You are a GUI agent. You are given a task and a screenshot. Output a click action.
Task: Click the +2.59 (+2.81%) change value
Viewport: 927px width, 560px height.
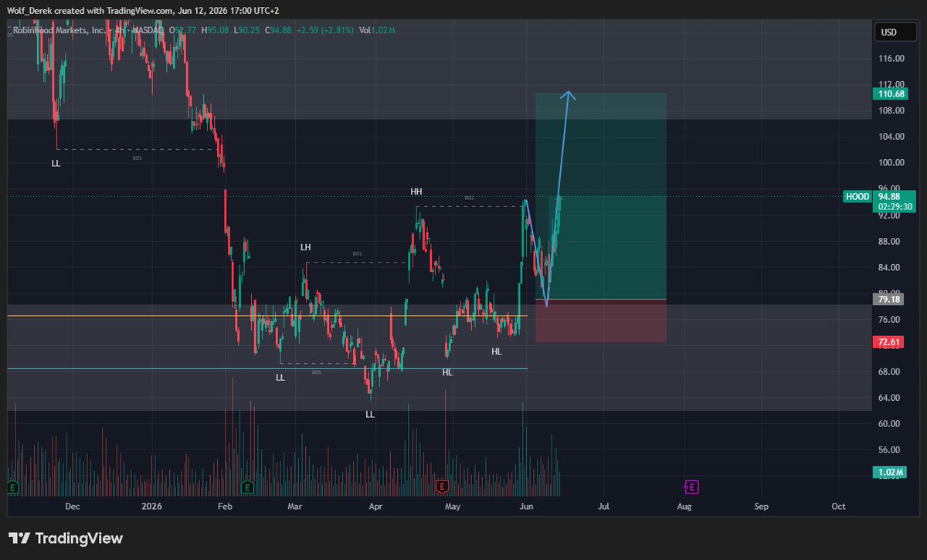tap(324, 31)
